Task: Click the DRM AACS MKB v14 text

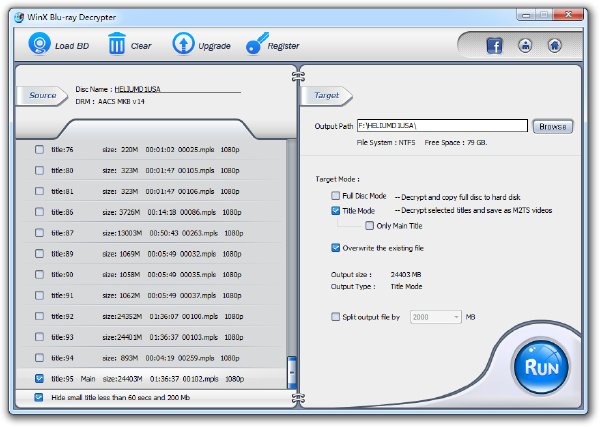Action: point(110,101)
